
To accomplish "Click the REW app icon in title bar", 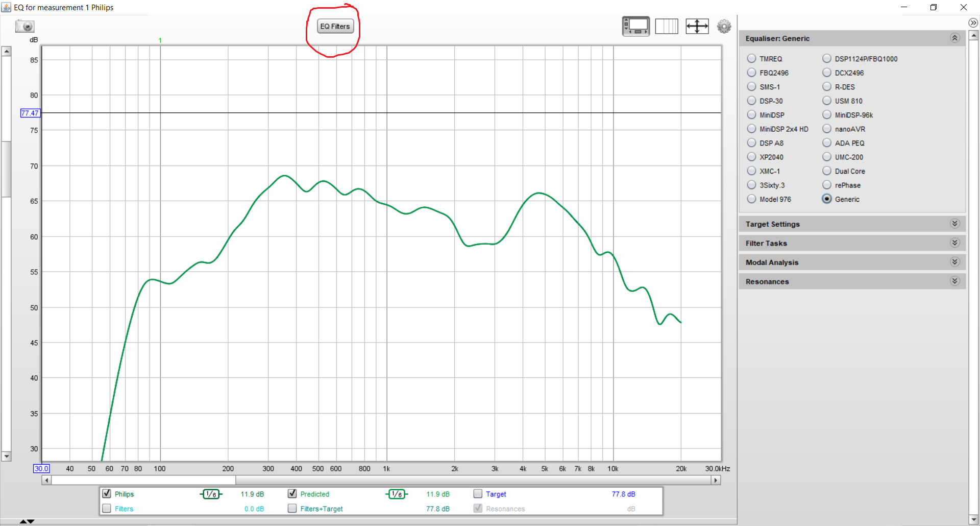I will point(6,7).
